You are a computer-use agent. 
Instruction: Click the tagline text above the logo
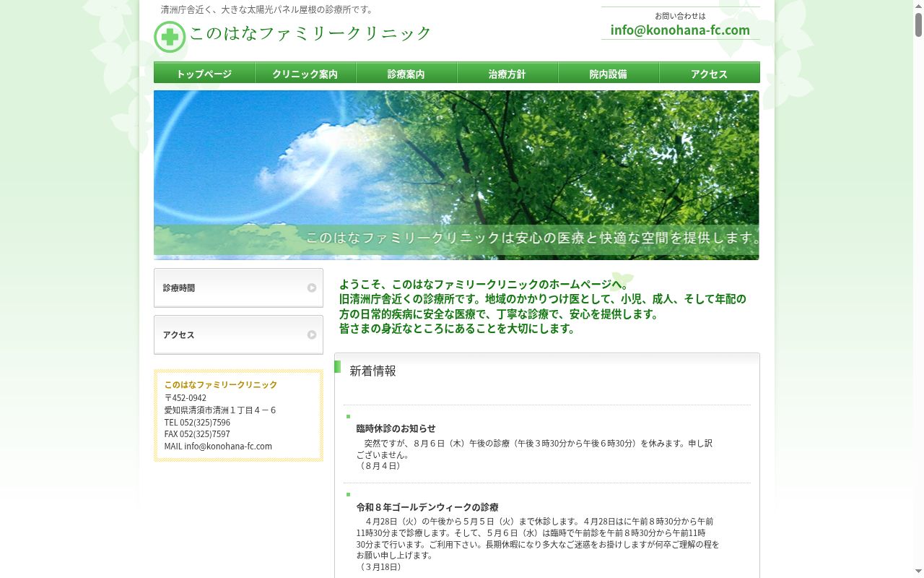tap(267, 9)
